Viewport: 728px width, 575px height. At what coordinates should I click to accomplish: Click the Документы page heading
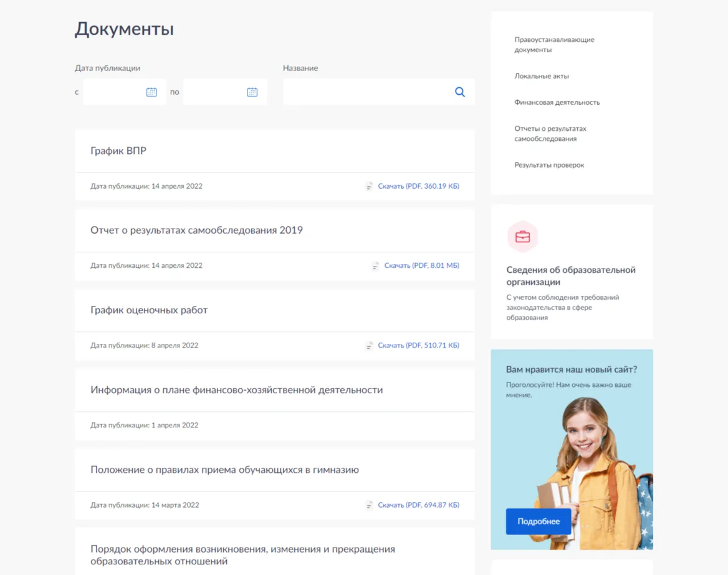click(125, 29)
